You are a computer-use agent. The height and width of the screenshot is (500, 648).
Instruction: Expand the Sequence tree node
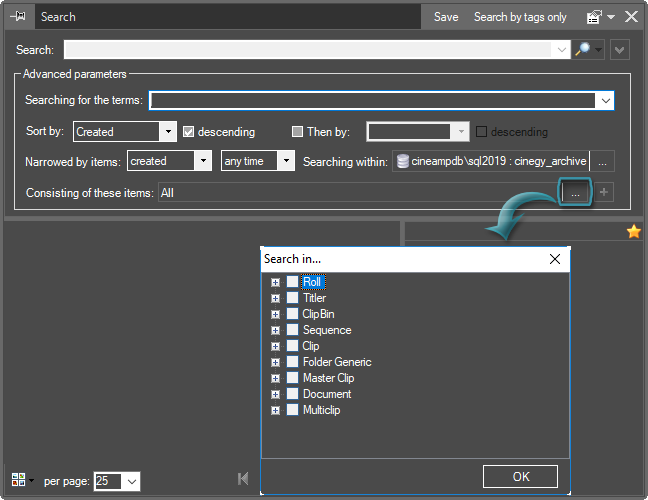pyautogui.click(x=275, y=331)
